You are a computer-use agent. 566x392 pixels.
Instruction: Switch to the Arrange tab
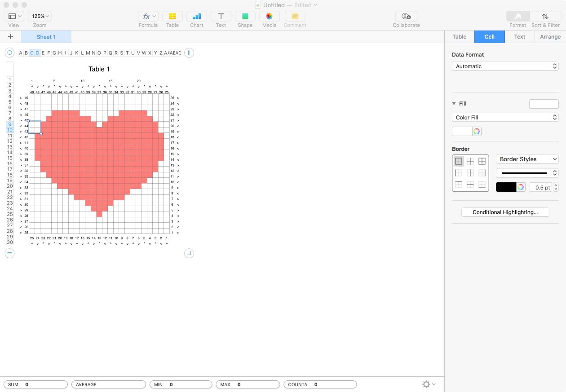549,36
